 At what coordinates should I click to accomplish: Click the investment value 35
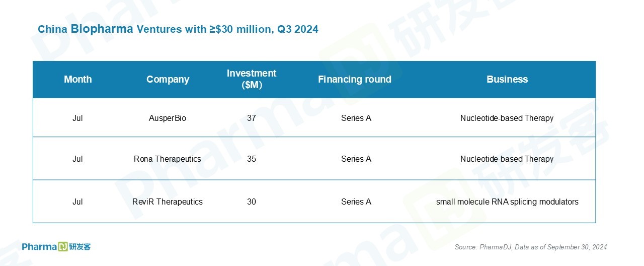tap(252, 159)
